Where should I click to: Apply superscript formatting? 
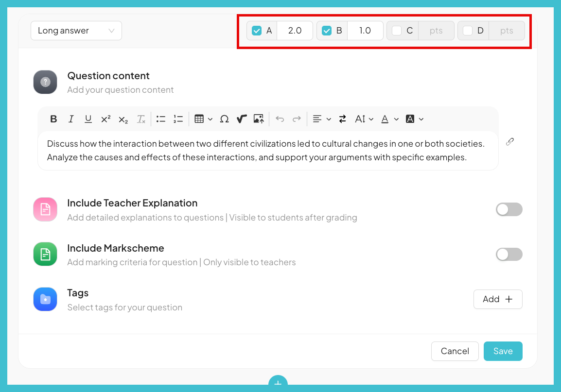point(105,119)
